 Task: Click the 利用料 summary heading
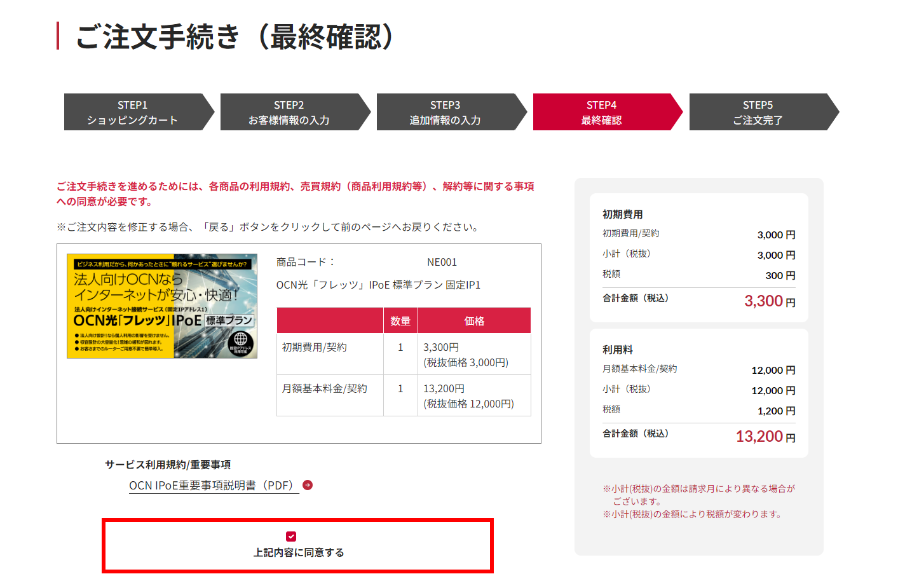(618, 350)
